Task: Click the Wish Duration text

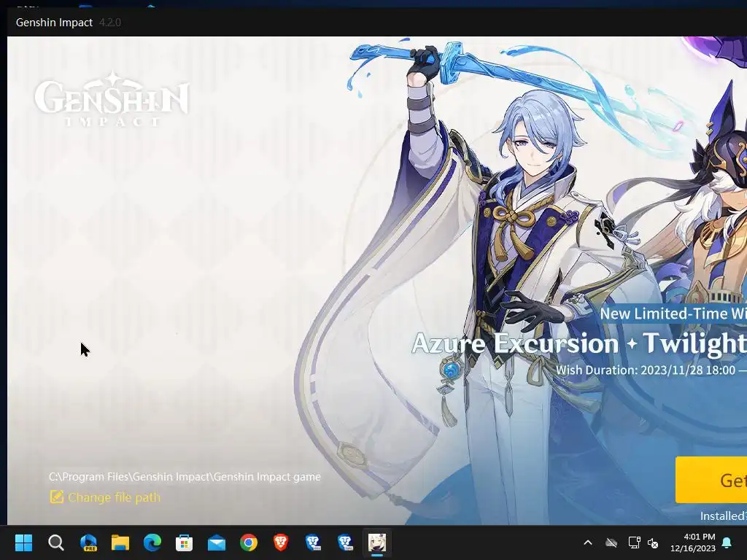Action: [x=651, y=370]
